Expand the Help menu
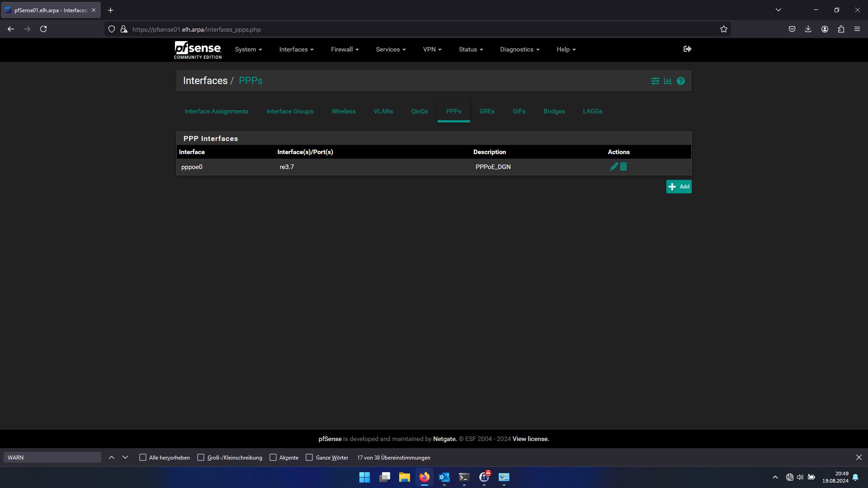The width and height of the screenshot is (868, 488). point(566,50)
